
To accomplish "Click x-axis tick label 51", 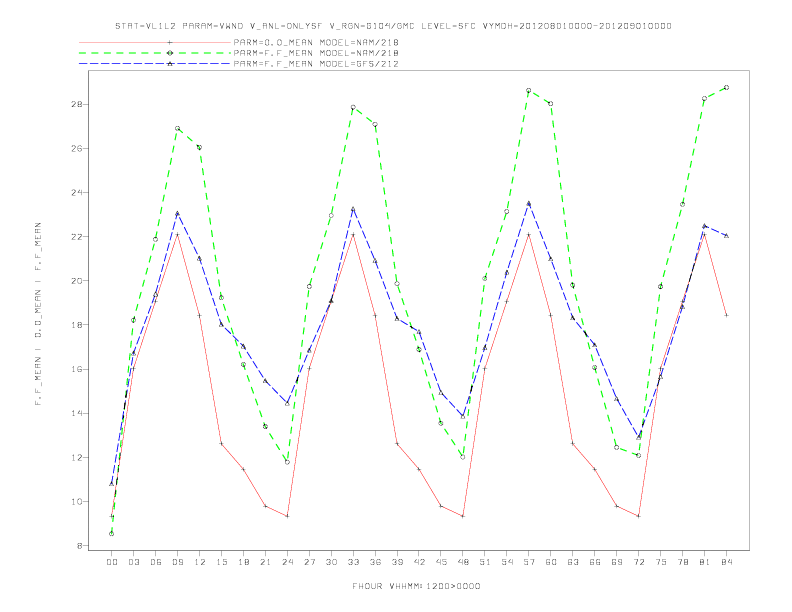I will [x=485, y=562].
